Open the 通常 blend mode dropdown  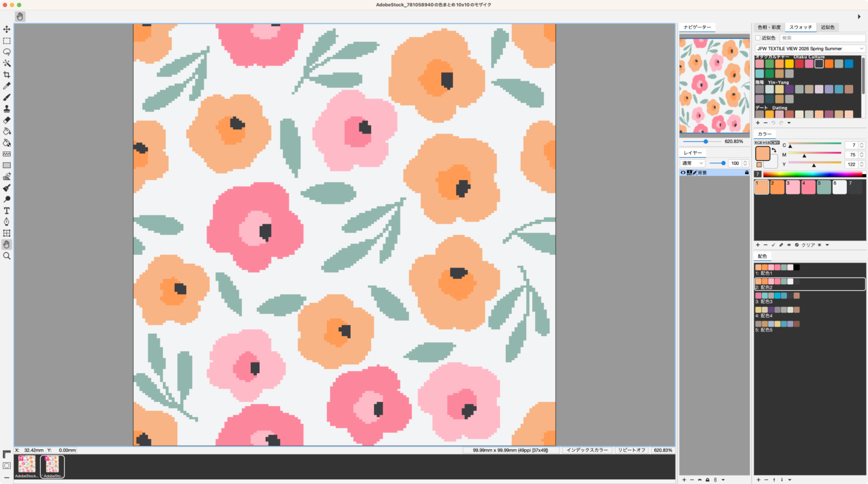(692, 163)
